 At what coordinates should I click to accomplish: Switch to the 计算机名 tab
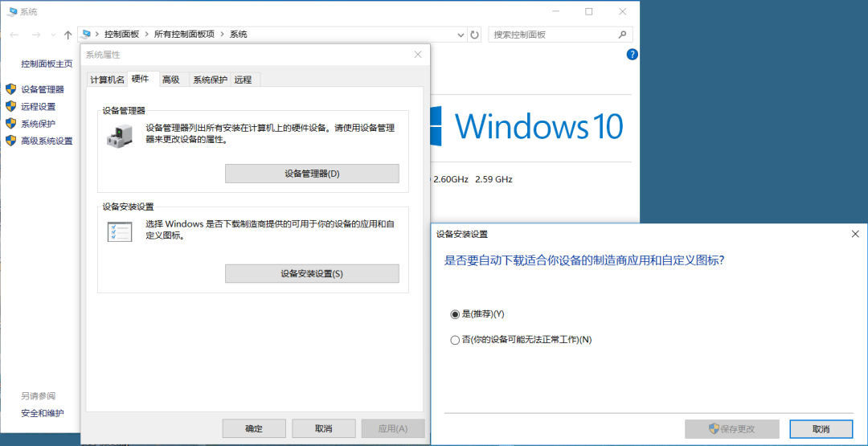[x=108, y=80]
